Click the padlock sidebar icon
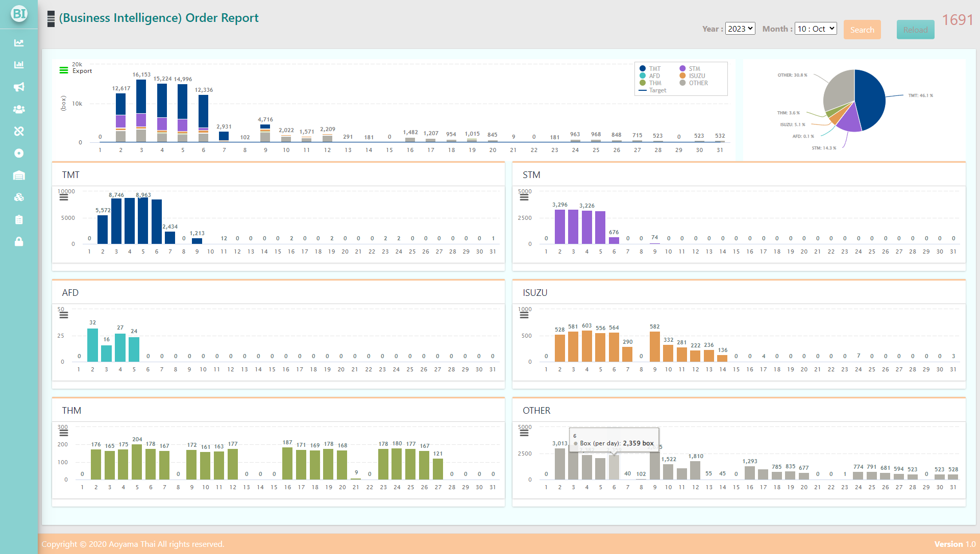 [19, 242]
